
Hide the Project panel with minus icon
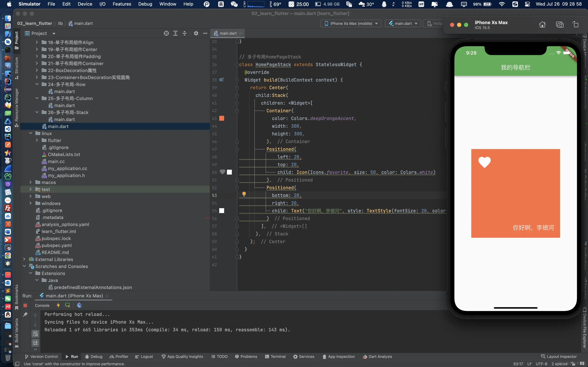point(205,33)
